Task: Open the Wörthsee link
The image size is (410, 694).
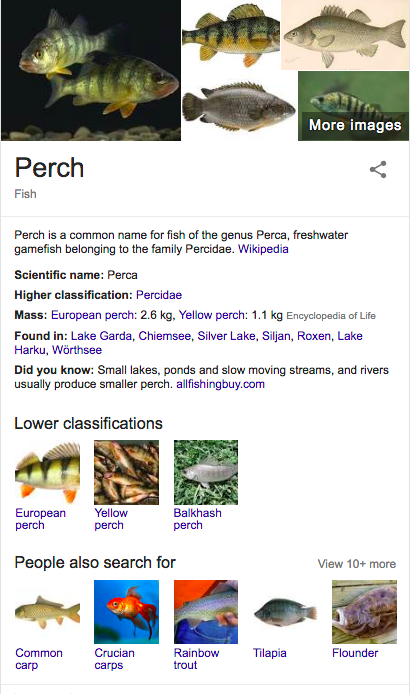Action: [x=77, y=350]
